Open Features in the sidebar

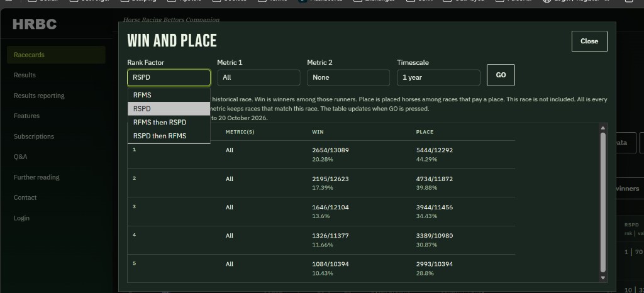tap(26, 116)
